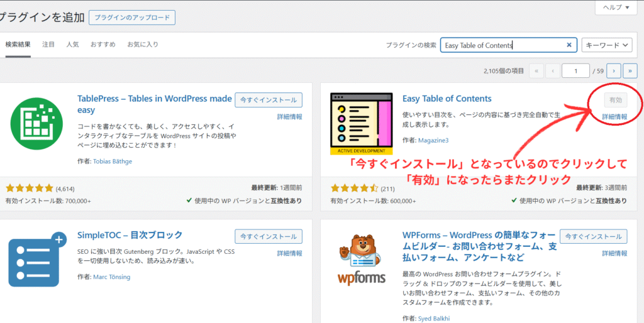
Task: Click the 2,105個の項目 item count
Action: click(x=504, y=71)
